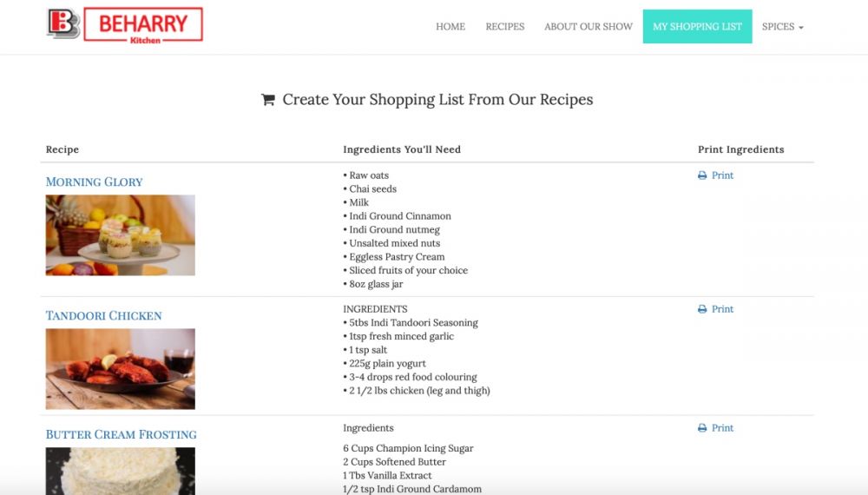This screenshot has width=868, height=495.
Task: Click the shopping cart icon in heading
Action: pos(268,100)
